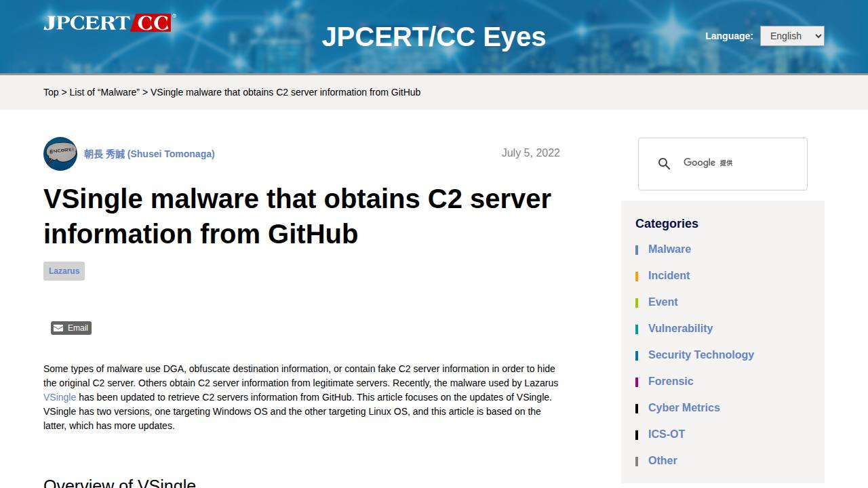Click the current page breadcrumb text
Viewport: 868px width, 488px height.
point(285,92)
